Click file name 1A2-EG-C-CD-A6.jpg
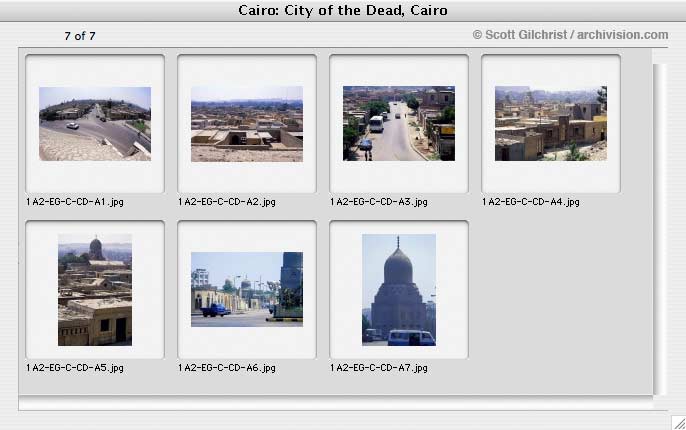This screenshot has width=686, height=430. point(227,368)
